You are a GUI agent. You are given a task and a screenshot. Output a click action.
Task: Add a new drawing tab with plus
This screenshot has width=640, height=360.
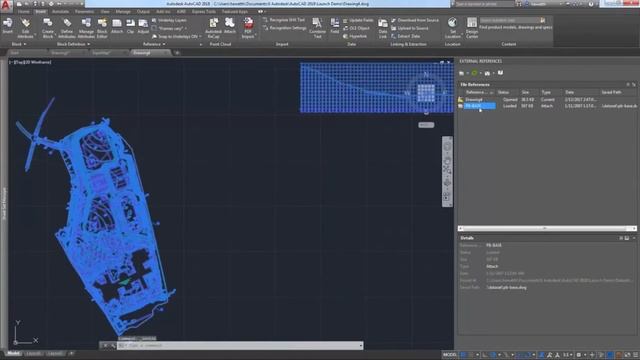177,53
